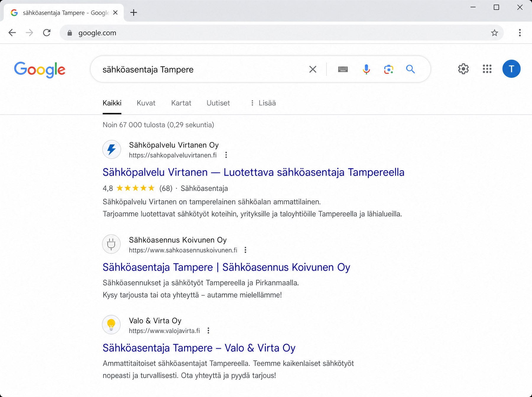Open a new browser tab
Image resolution: width=532 pixels, height=397 pixels.
[134, 12]
